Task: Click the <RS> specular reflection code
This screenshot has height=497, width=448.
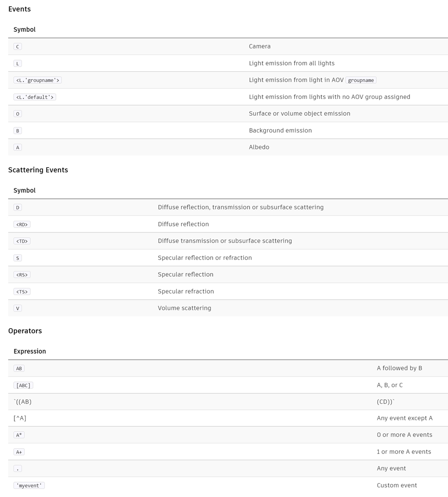Action: click(x=22, y=275)
